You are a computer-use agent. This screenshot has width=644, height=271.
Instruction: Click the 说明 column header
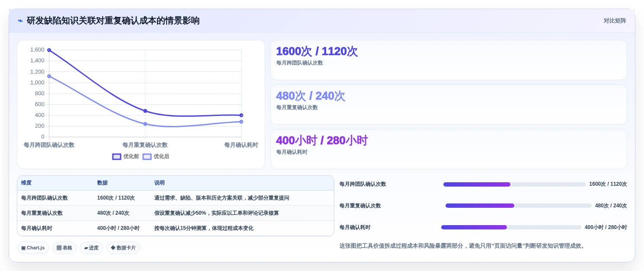click(x=160, y=183)
